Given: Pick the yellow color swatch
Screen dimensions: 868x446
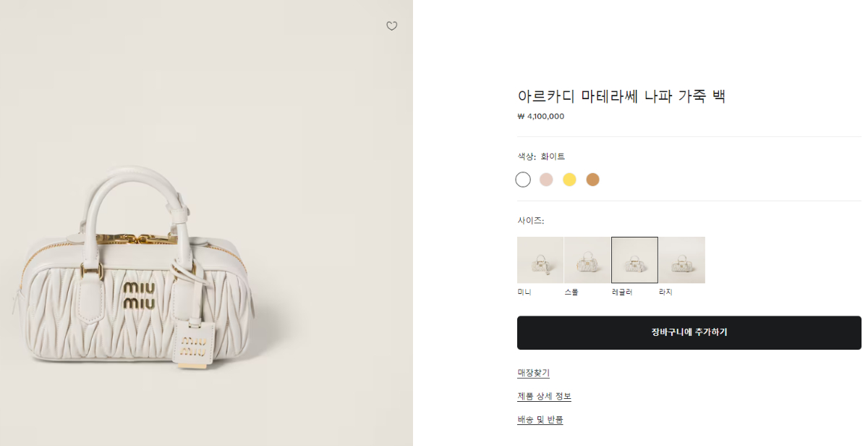Looking at the screenshot, I should tap(569, 180).
